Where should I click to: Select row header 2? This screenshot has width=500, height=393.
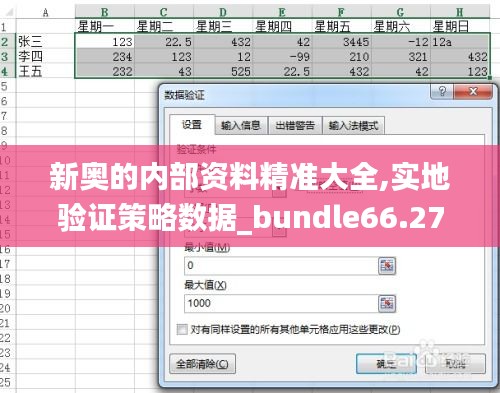(8, 42)
